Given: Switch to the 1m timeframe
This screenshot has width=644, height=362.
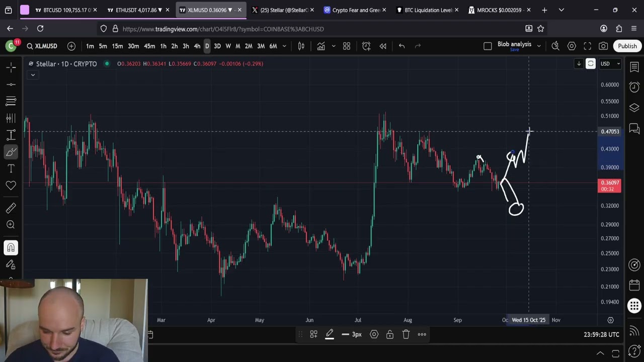Looking at the screenshot, I should [90, 46].
